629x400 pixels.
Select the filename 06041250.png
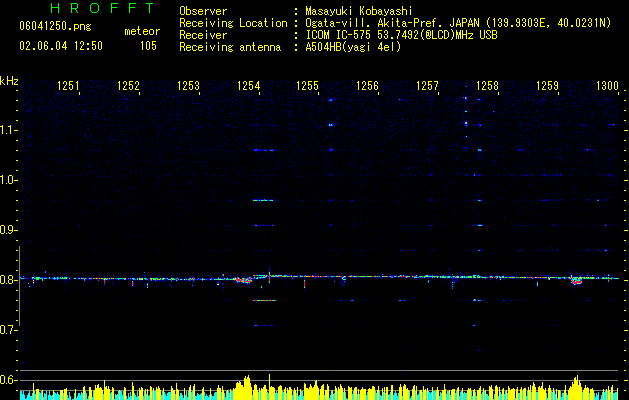tap(55, 27)
